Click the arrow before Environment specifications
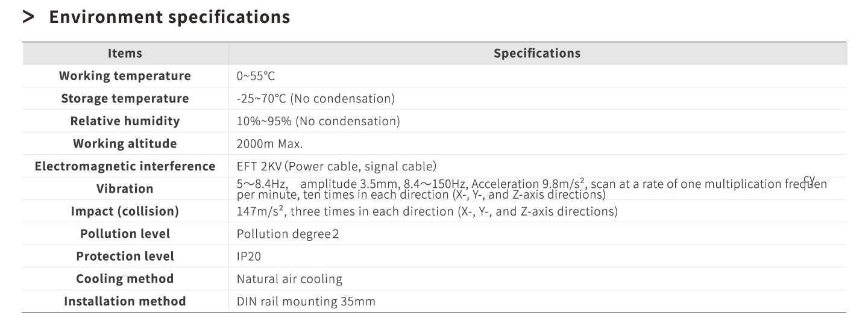This screenshot has width=868, height=321. (x=28, y=17)
